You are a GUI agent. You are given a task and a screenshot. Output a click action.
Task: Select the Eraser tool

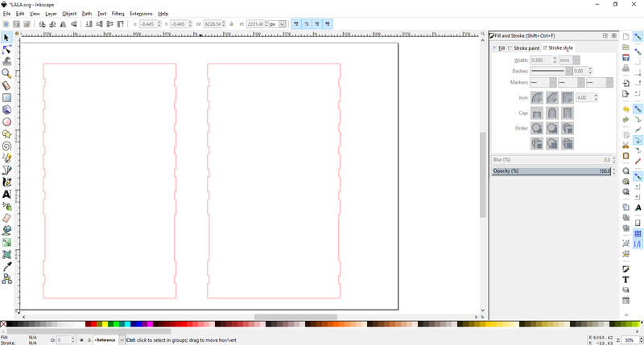6,218
